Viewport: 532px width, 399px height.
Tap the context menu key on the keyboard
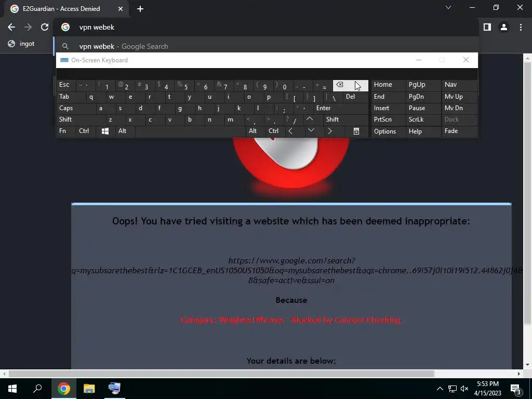tap(356, 131)
